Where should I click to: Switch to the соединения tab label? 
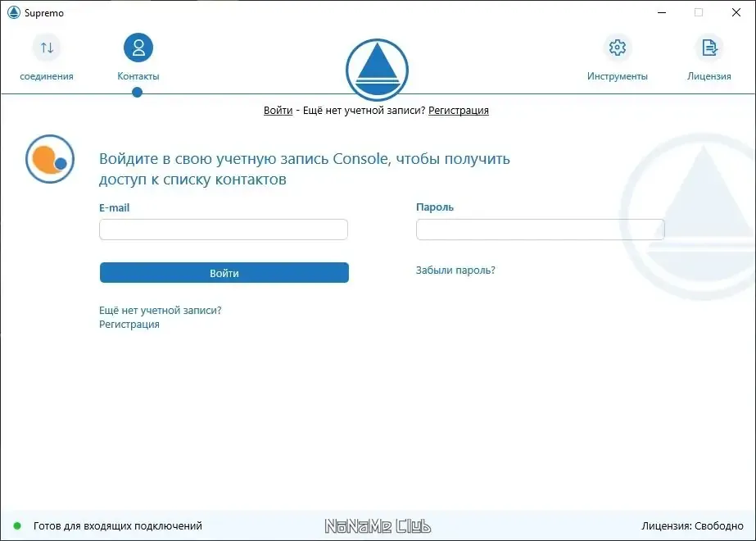pyautogui.click(x=47, y=76)
